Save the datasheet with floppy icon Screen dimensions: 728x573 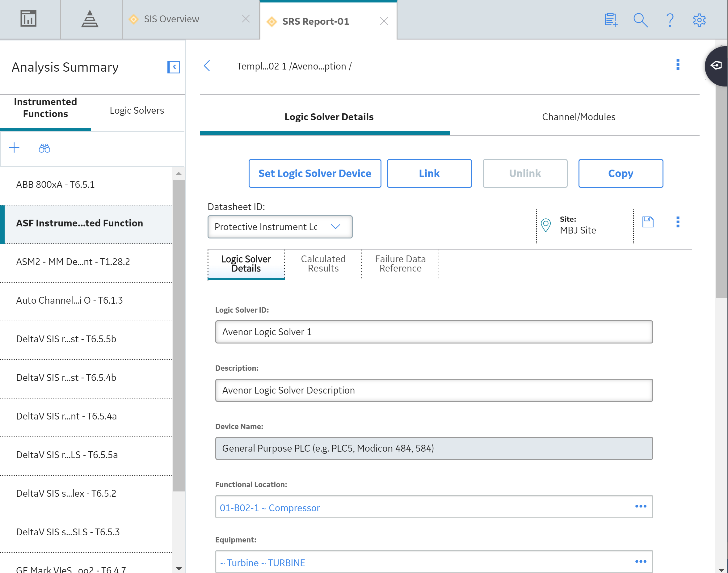648,222
